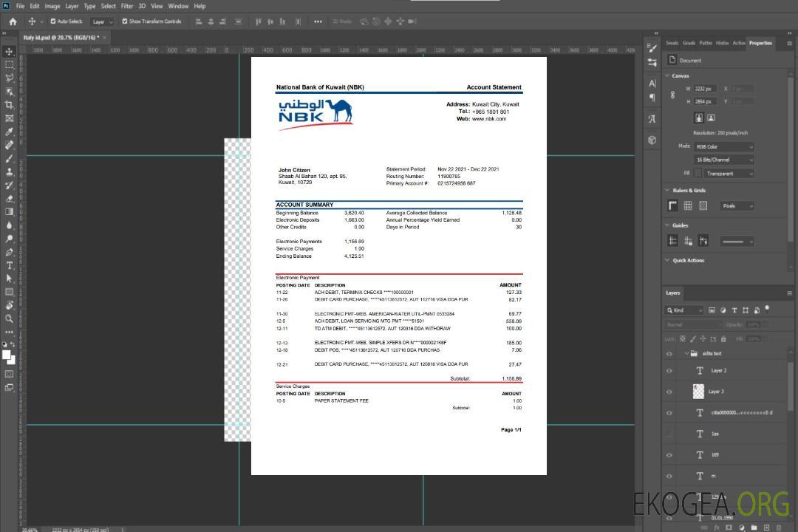Select the Rectangle shape tool
798x532 pixels.
(9, 292)
